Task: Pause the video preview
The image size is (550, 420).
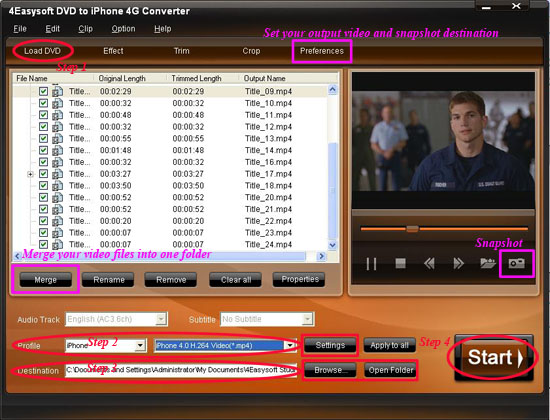Action: (x=371, y=264)
